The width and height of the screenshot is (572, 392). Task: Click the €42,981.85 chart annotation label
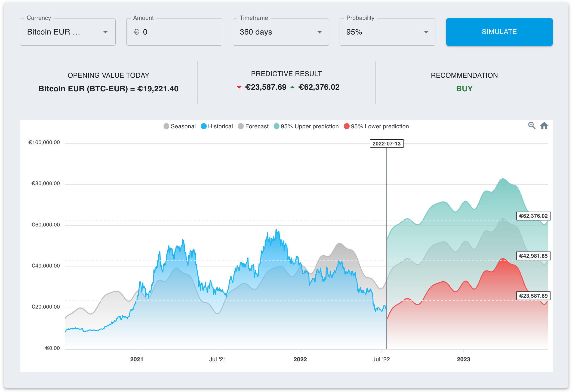[x=533, y=256]
